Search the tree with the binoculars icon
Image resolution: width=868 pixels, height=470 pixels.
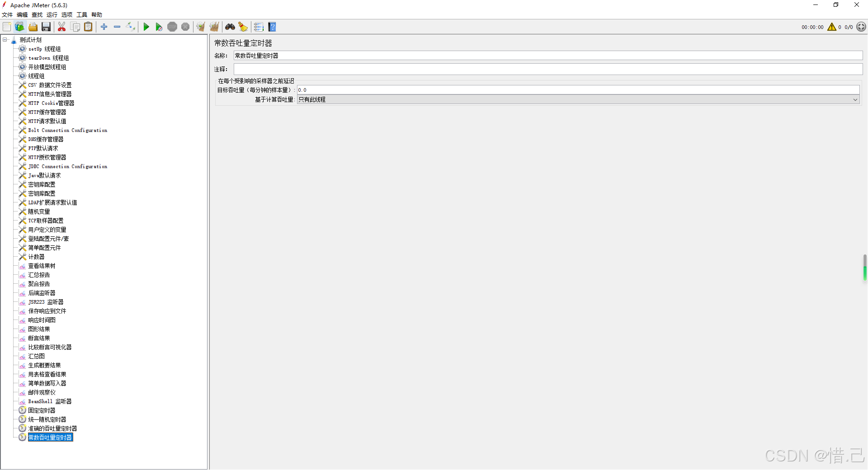pos(230,27)
